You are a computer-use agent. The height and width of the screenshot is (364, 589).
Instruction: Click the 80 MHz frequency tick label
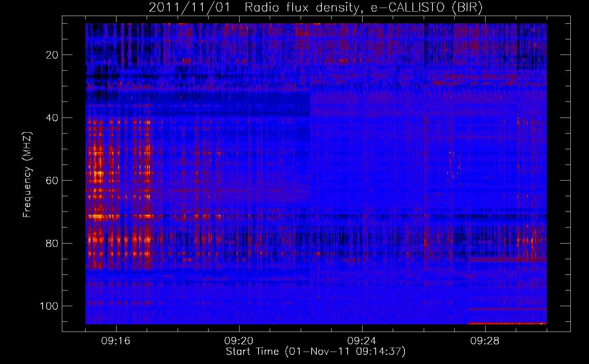coord(52,243)
